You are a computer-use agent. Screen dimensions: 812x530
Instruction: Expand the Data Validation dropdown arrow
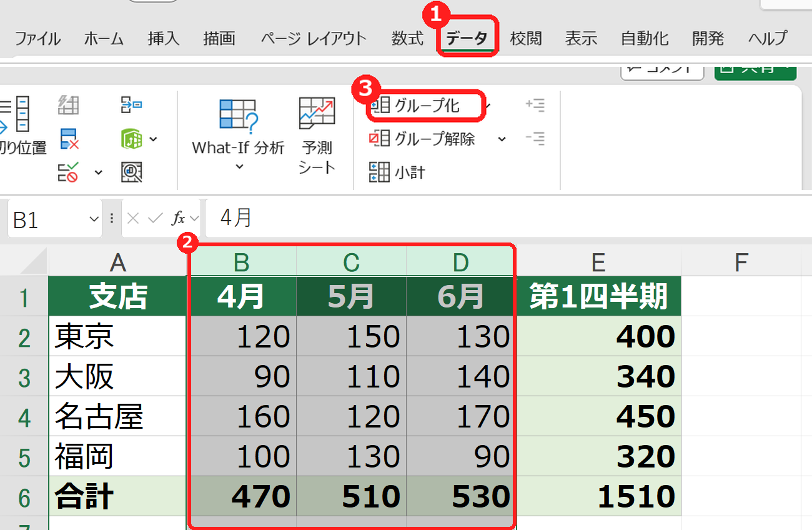pyautogui.click(x=98, y=172)
